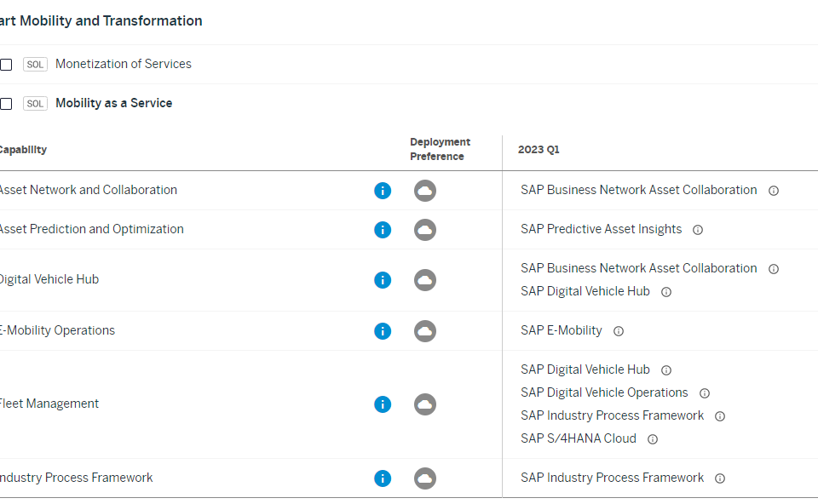The width and height of the screenshot is (818, 504).
Task: Open details icon for SAP Industry Process Framework in last row
Action: coord(720,478)
